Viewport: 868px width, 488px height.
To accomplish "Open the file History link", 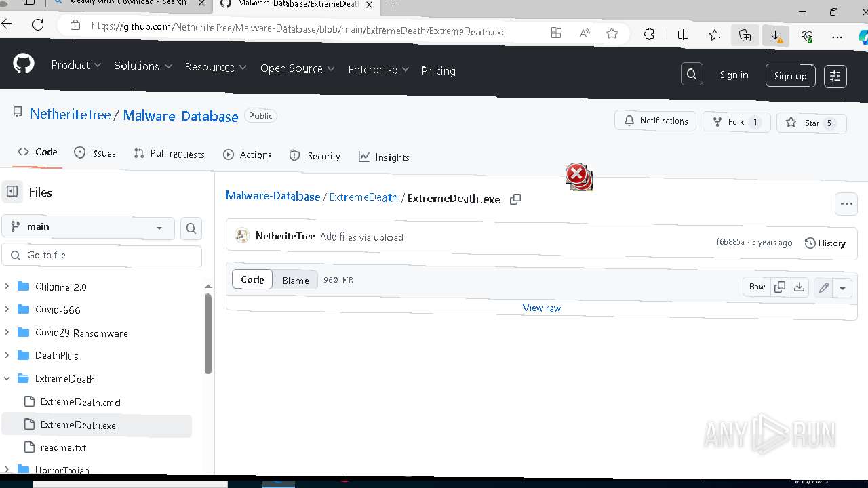I will click(825, 243).
